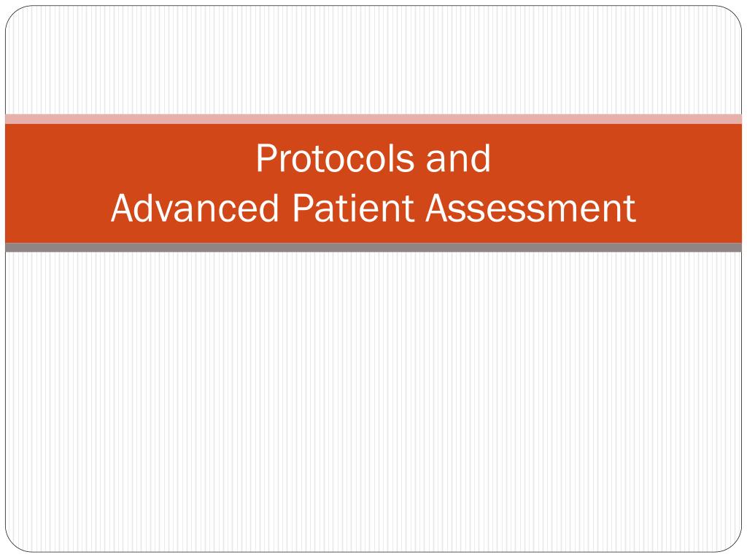The height and width of the screenshot is (560, 747).
Task: Click the word "Protocols" in the title
Action: coord(335,158)
